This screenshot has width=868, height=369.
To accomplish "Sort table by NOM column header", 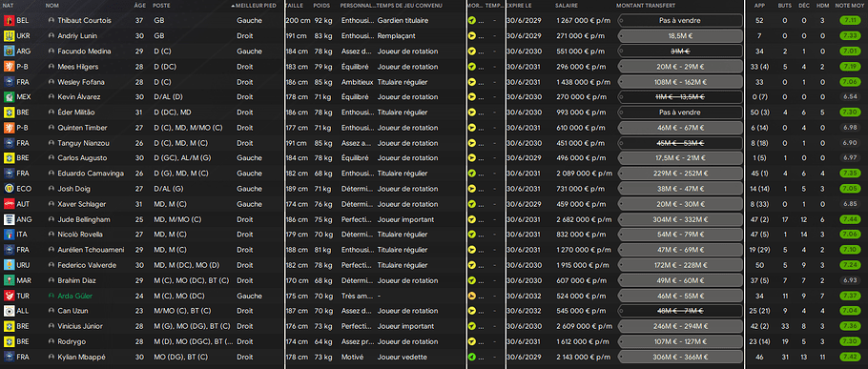I will tap(52, 5).
